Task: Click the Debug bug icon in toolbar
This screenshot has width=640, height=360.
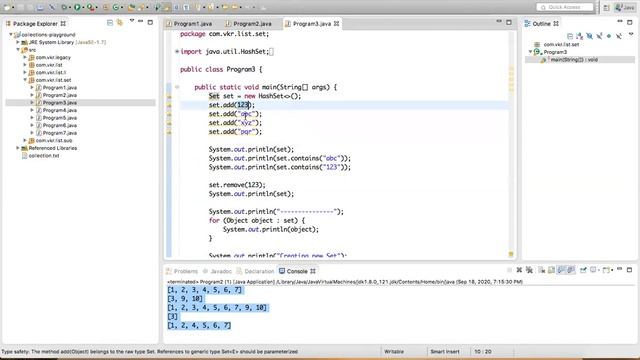Action: click(x=64, y=7)
